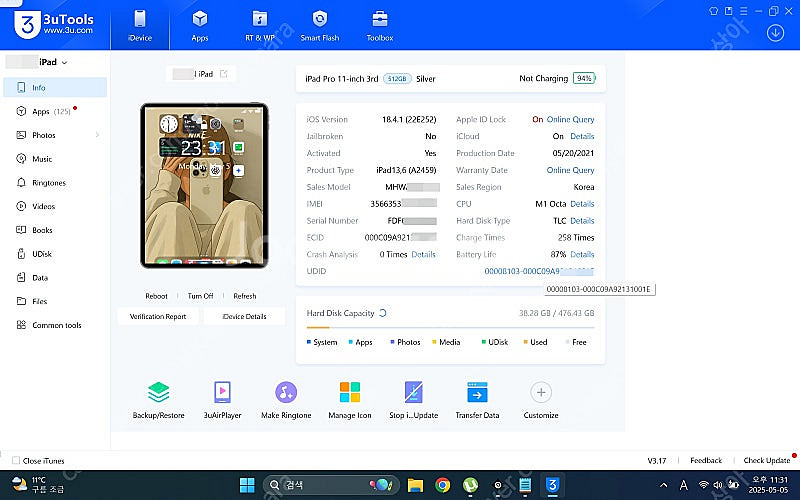Open Transfer Data tool
The width and height of the screenshot is (800, 500).
point(477,400)
